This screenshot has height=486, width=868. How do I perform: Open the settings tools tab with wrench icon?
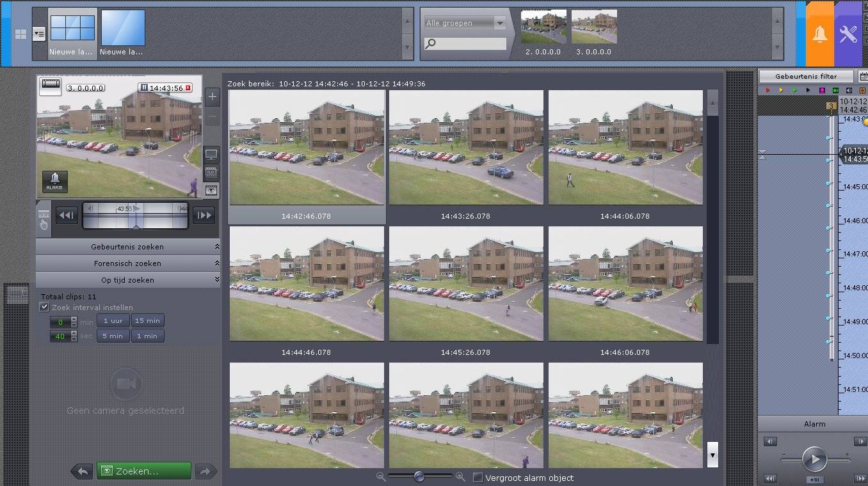848,35
